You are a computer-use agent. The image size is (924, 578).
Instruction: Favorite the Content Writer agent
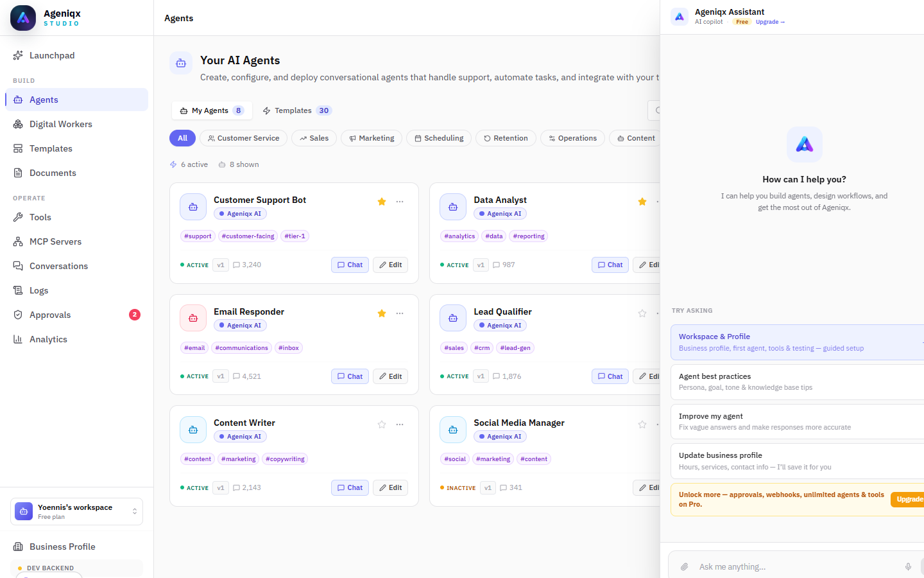tap(382, 425)
